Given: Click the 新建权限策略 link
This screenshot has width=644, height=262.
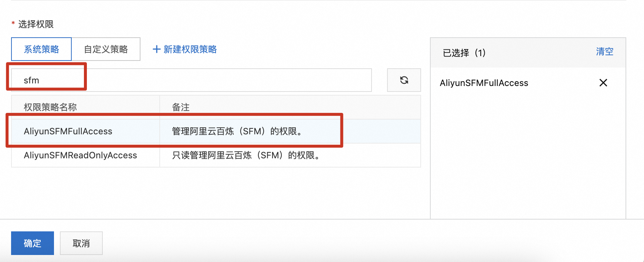Looking at the screenshot, I should (x=190, y=49).
